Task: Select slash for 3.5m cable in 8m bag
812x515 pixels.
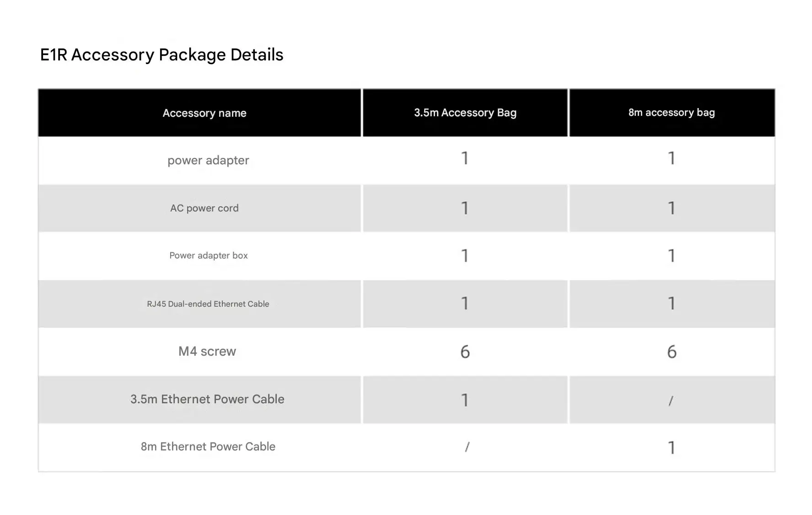Action: point(671,401)
